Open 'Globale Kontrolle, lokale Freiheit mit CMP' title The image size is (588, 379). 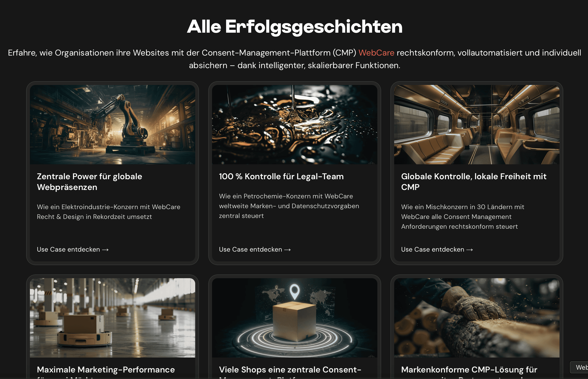coord(474,182)
